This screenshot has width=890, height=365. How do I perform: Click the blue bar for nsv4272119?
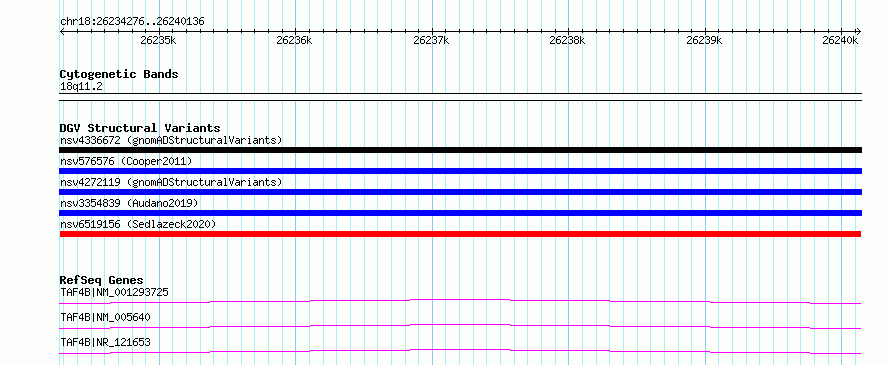tap(460, 192)
